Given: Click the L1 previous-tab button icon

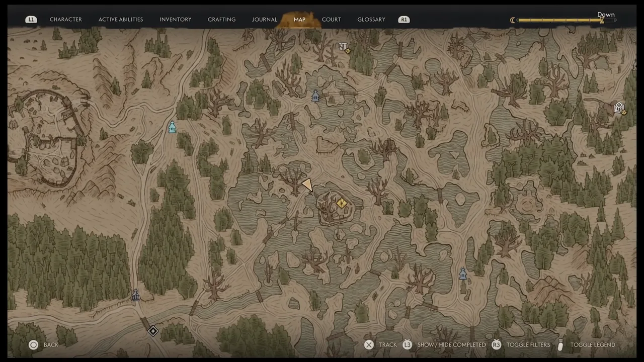Looking at the screenshot, I should click(31, 20).
